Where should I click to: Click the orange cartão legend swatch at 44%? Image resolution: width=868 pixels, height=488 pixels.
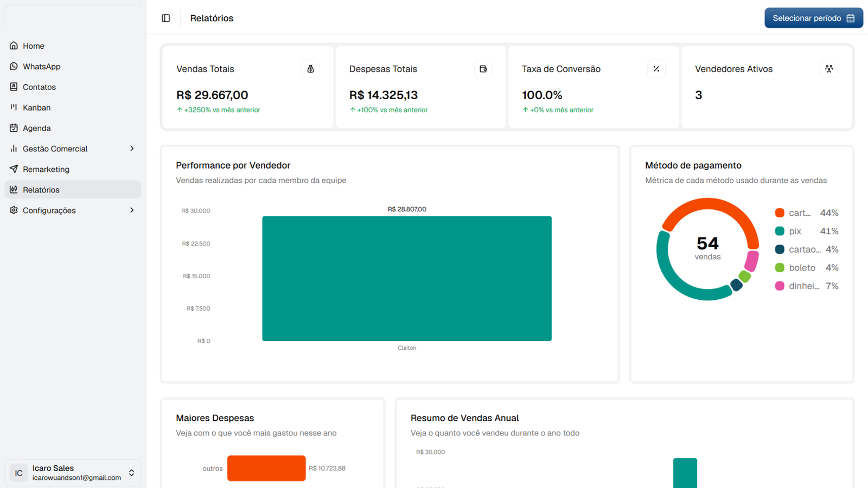780,213
